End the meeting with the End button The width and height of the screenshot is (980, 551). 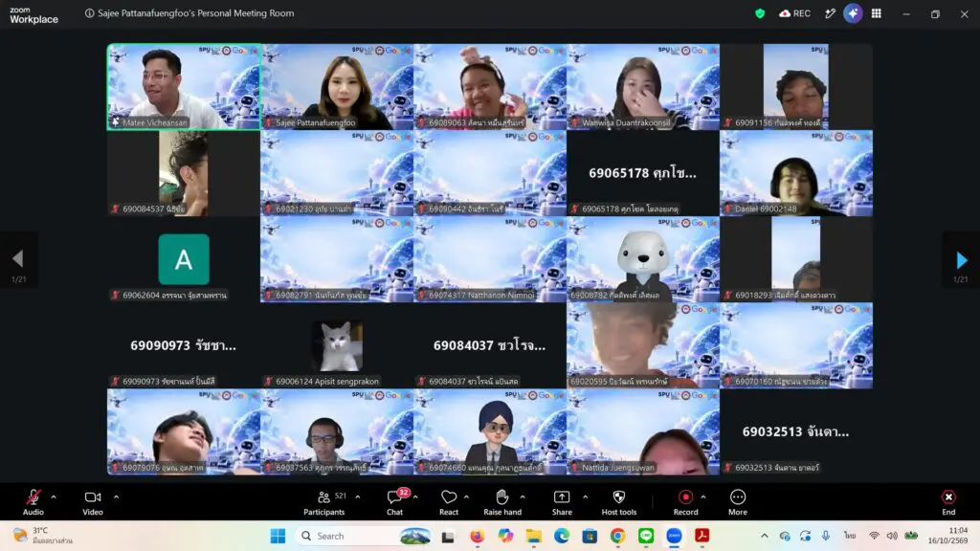click(x=948, y=502)
